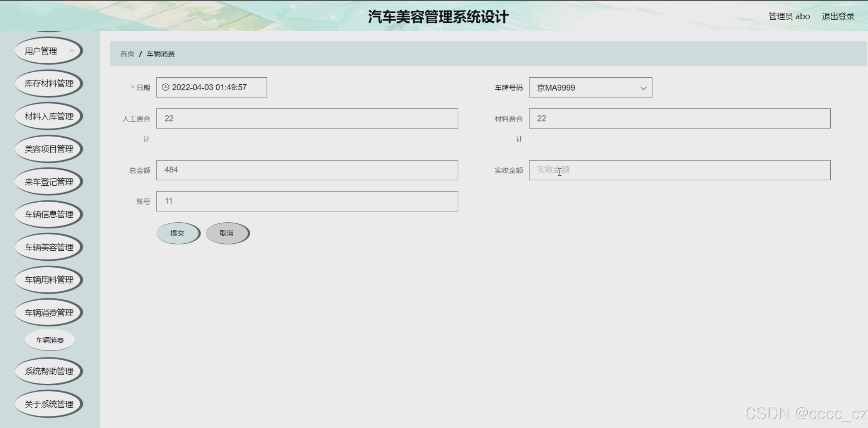Viewport: 868px width, 428px height.
Task: Click 退出登录 to log out
Action: 838,16
